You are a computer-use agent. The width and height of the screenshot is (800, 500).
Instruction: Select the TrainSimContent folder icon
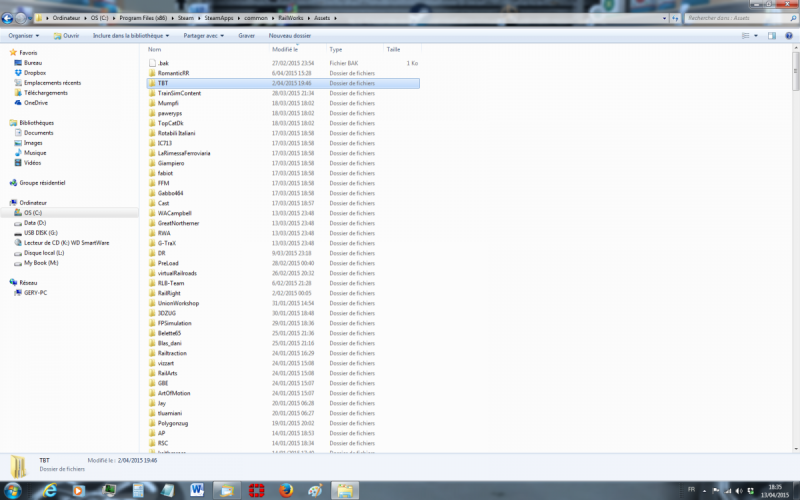152,93
